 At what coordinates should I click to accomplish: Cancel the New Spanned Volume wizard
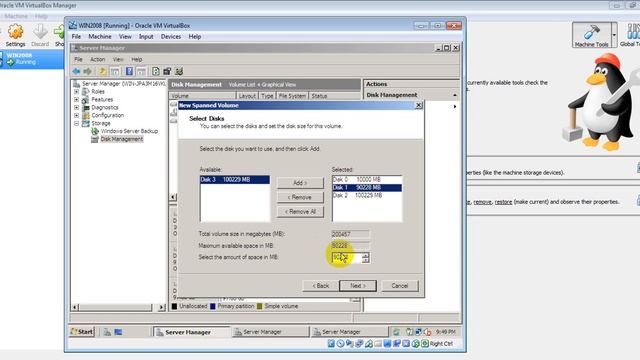point(400,286)
